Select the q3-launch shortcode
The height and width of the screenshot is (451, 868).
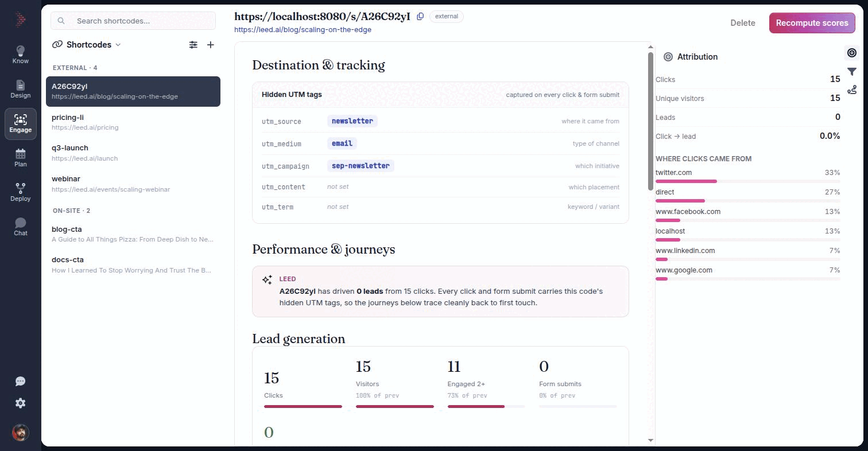click(133, 153)
